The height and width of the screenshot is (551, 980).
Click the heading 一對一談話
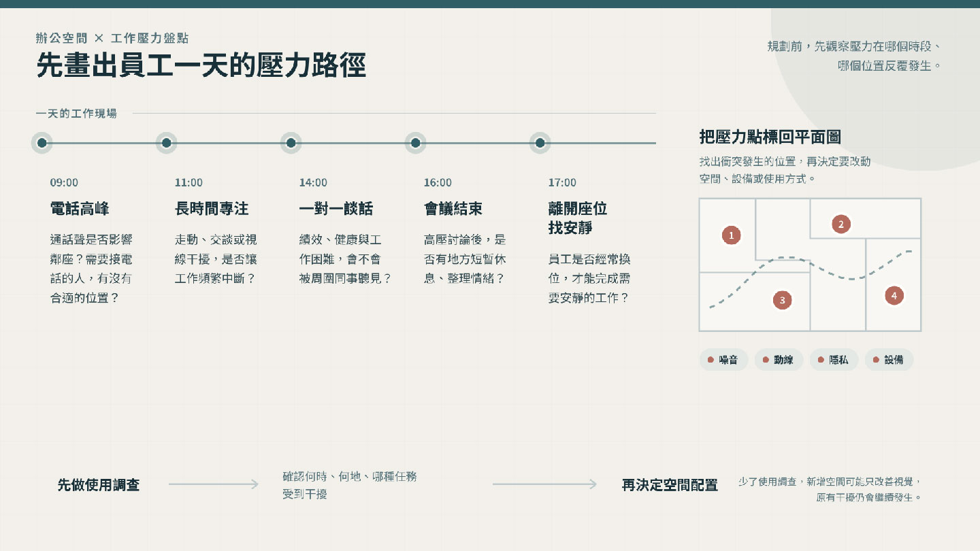[336, 208]
